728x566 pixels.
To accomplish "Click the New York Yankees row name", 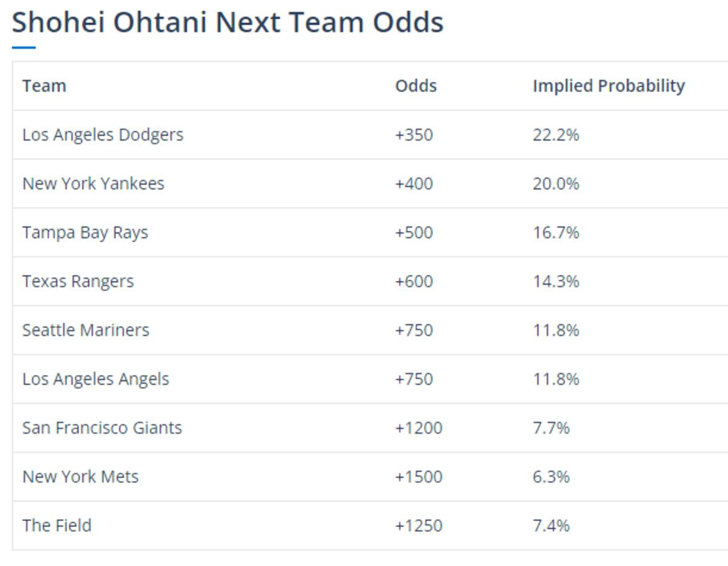I will tap(93, 184).
